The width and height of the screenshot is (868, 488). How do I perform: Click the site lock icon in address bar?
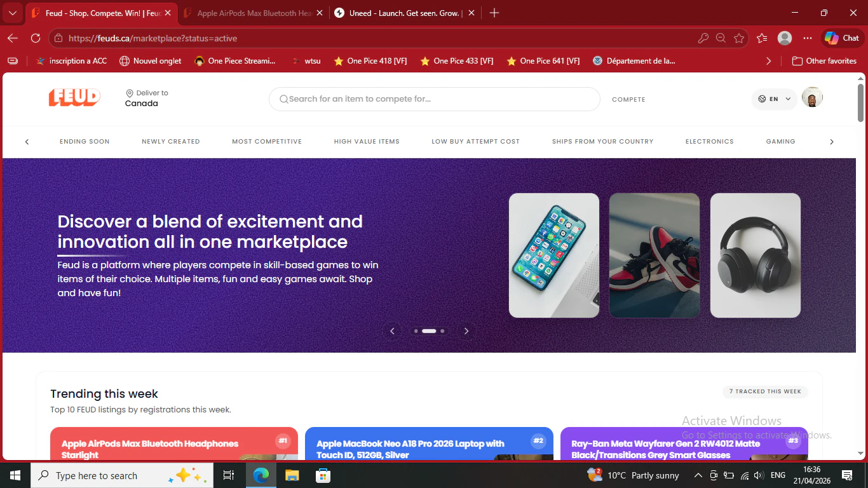[x=58, y=38]
